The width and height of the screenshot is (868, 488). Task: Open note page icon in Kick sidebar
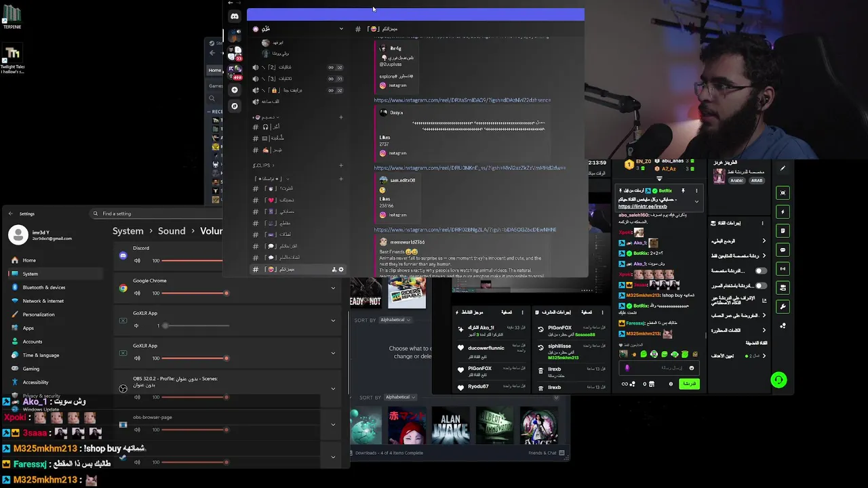pos(783,230)
